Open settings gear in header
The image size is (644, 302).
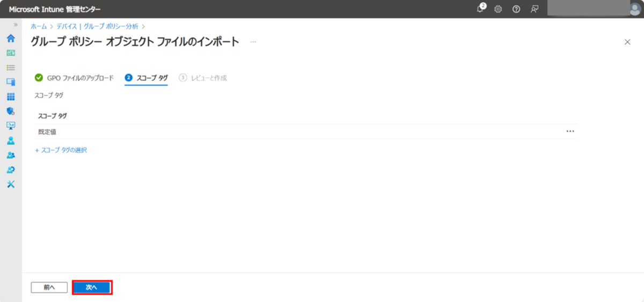click(498, 9)
